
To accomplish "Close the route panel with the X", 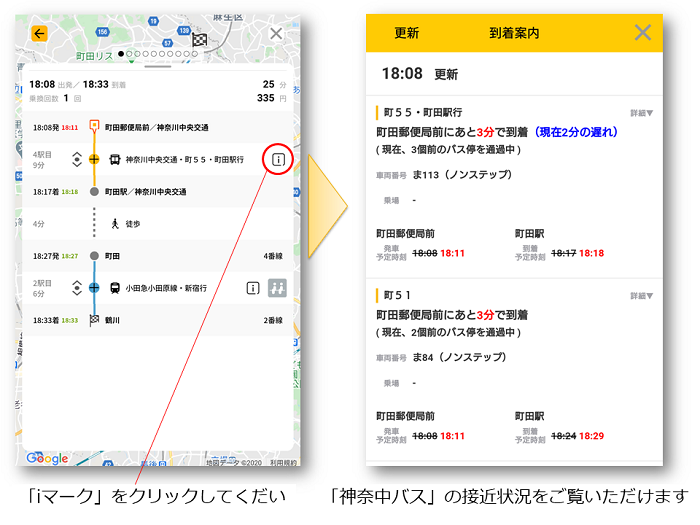I will (276, 33).
